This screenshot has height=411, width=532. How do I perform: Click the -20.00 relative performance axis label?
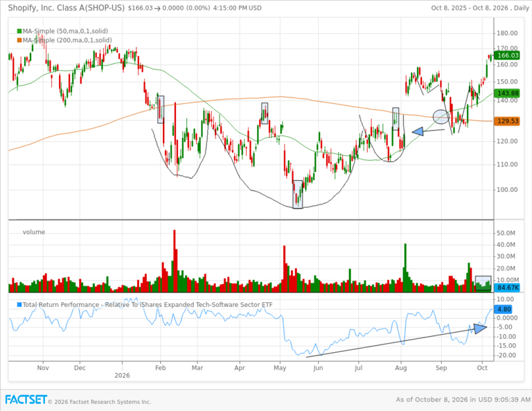pyautogui.click(x=506, y=356)
